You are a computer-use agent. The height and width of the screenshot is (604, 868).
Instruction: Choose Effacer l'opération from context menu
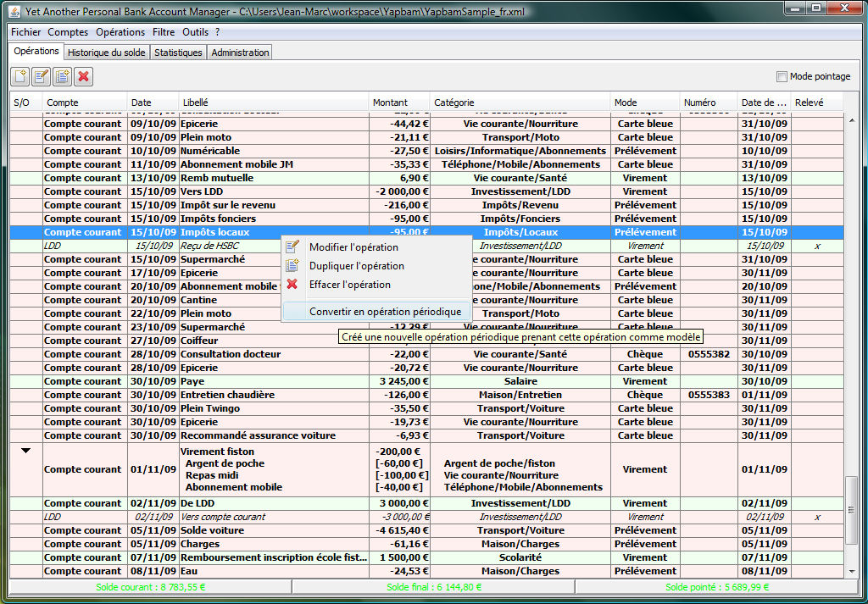[377, 285]
